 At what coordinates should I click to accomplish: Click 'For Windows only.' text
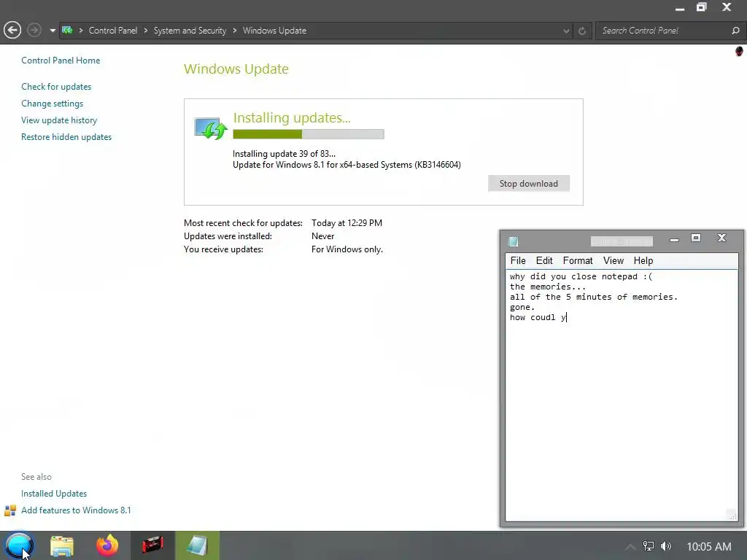[x=347, y=249]
